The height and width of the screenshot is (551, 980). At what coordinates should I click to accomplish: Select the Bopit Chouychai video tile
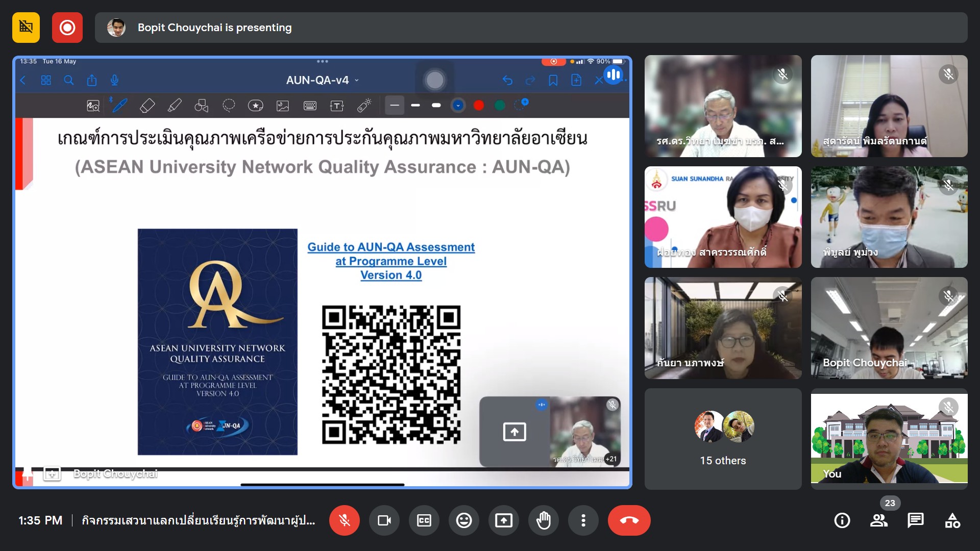pos(889,328)
